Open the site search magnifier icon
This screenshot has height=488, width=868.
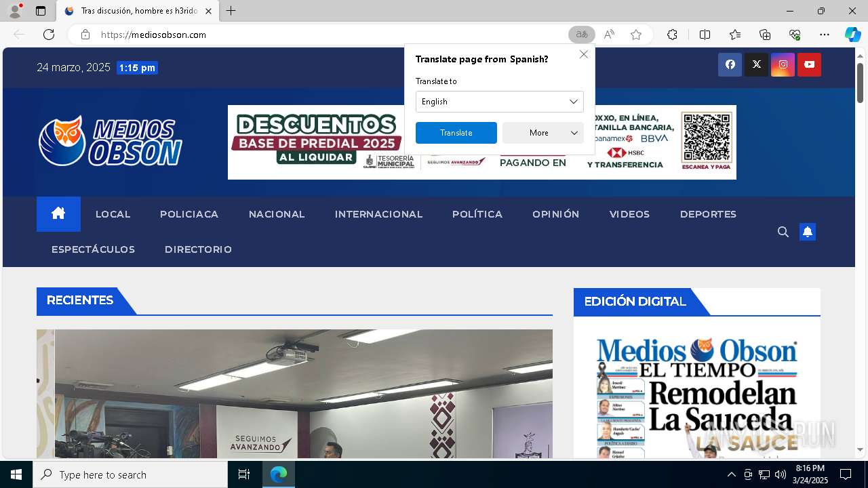tap(783, 232)
